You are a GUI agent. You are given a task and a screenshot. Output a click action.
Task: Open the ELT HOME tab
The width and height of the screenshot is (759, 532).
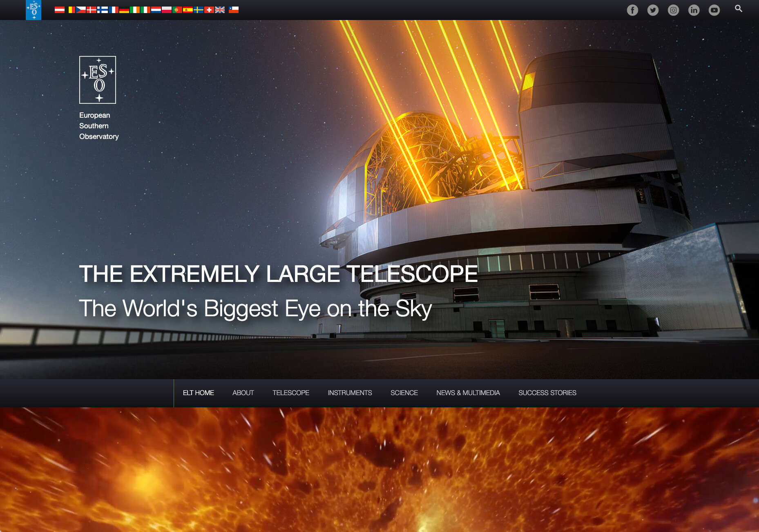pyautogui.click(x=199, y=393)
